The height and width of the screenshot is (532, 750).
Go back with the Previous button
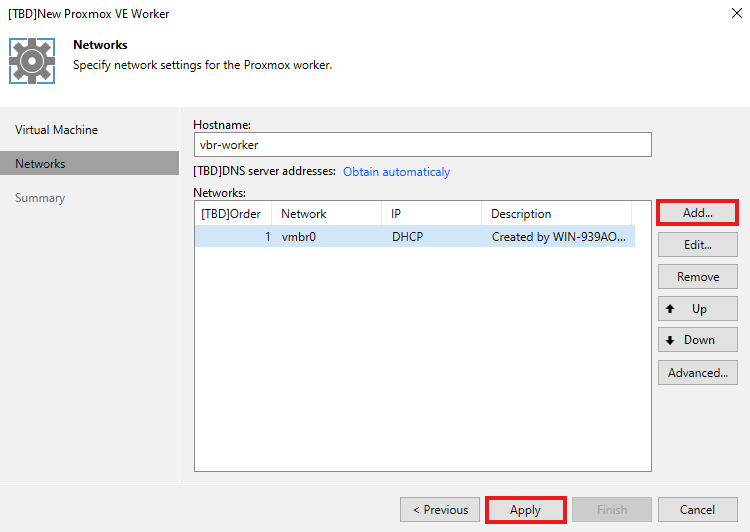pyautogui.click(x=439, y=510)
